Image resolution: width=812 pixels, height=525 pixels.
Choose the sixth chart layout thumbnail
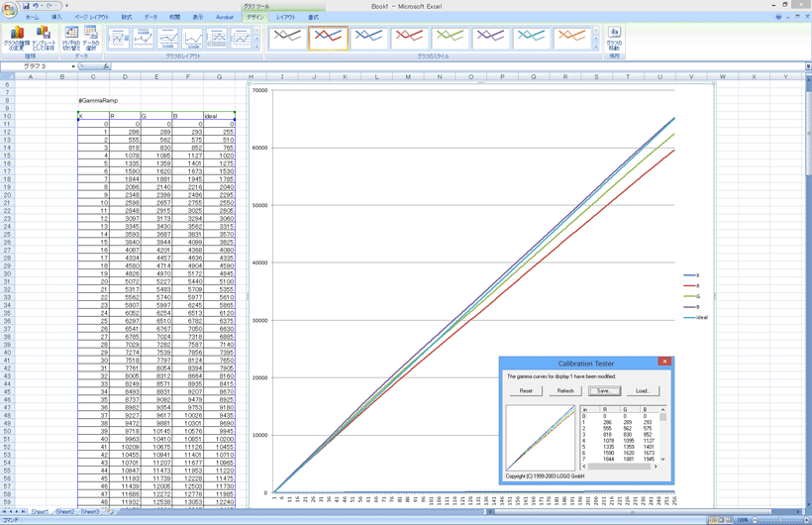[242, 39]
